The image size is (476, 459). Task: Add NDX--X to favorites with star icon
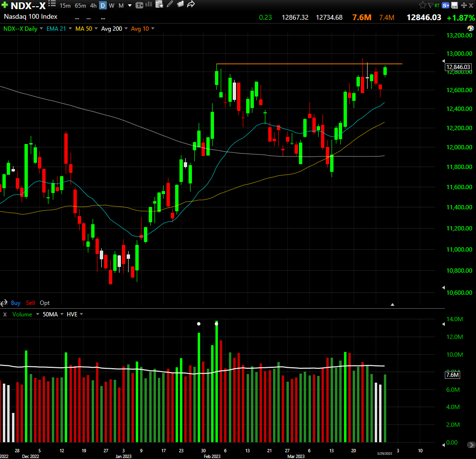tap(422, 5)
